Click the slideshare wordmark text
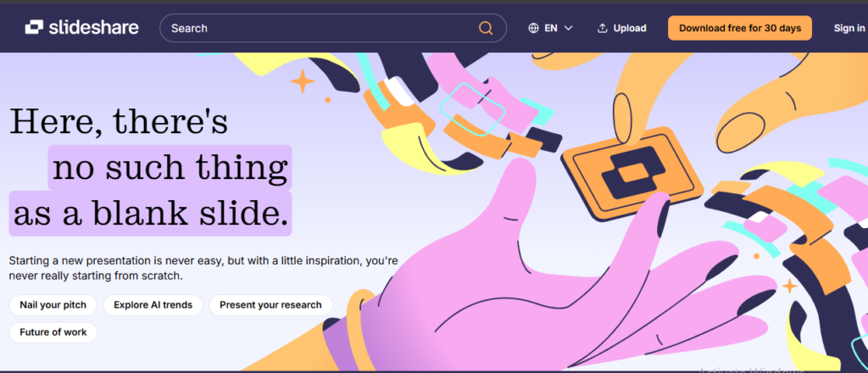This screenshot has width=868, height=373. point(93,27)
